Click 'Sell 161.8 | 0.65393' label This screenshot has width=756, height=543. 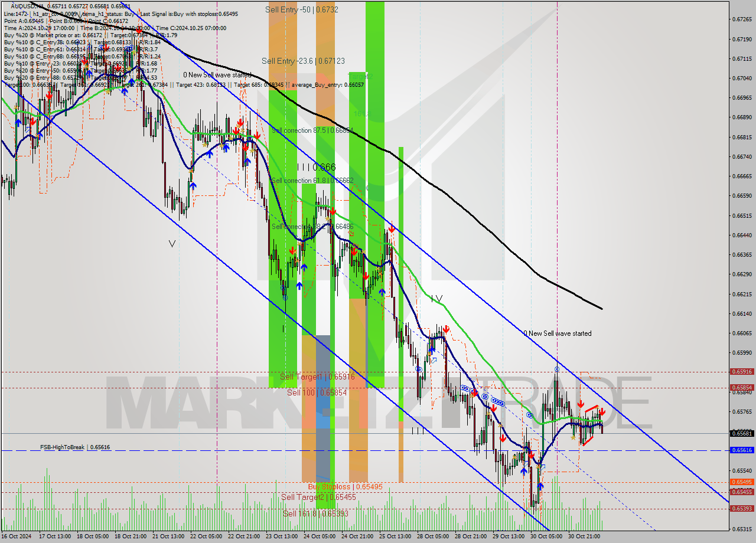315,513
